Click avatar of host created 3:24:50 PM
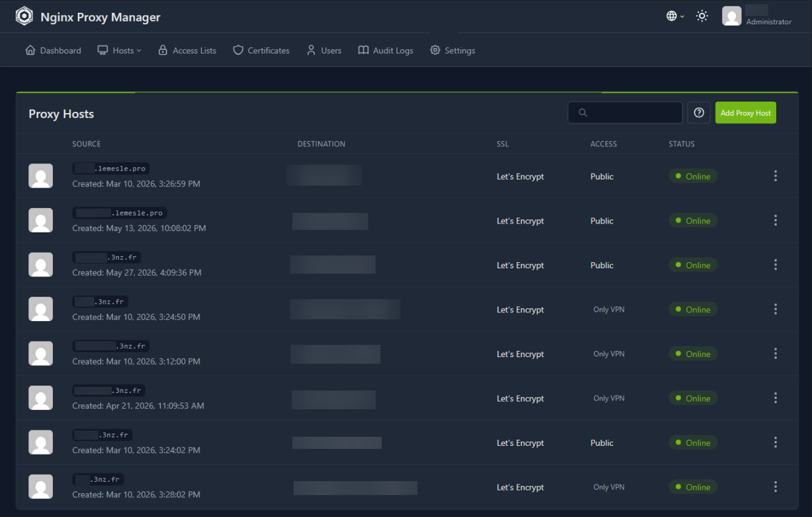This screenshot has width=812, height=517. click(x=41, y=309)
